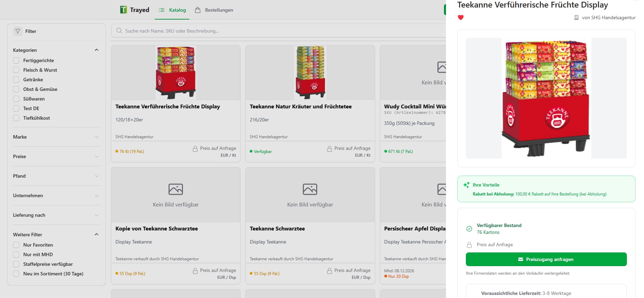The image size is (644, 298).
Task: Click lock icon on Kopie von Teekanne Schwarztee card
Action: pos(195,271)
